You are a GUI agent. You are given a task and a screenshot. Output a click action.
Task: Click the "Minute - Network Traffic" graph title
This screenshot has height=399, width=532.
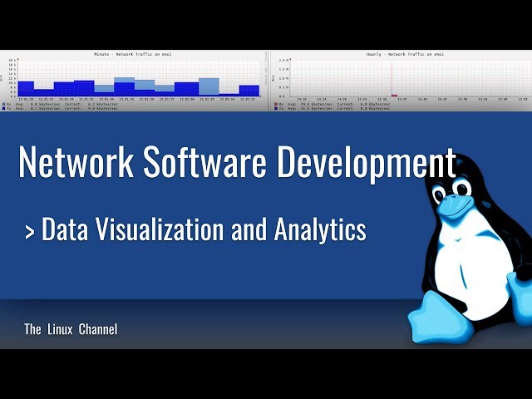point(133,54)
